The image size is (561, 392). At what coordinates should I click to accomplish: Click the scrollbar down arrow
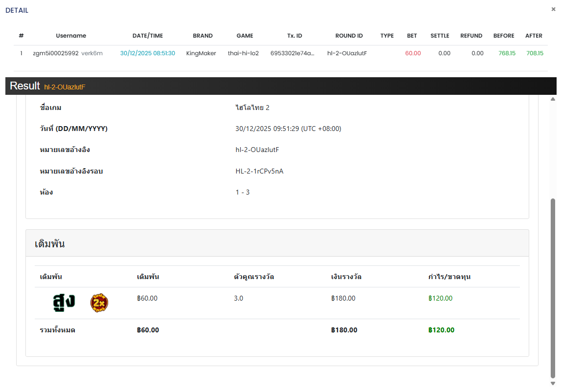553,383
